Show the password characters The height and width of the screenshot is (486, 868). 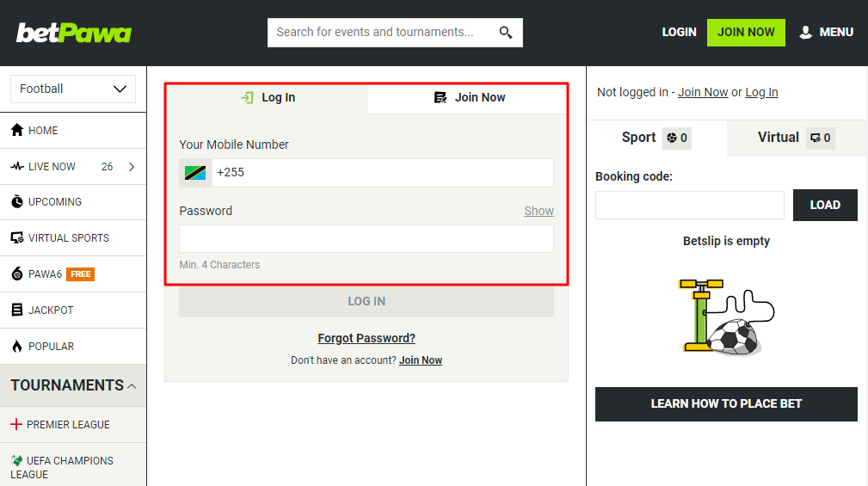[x=539, y=211]
